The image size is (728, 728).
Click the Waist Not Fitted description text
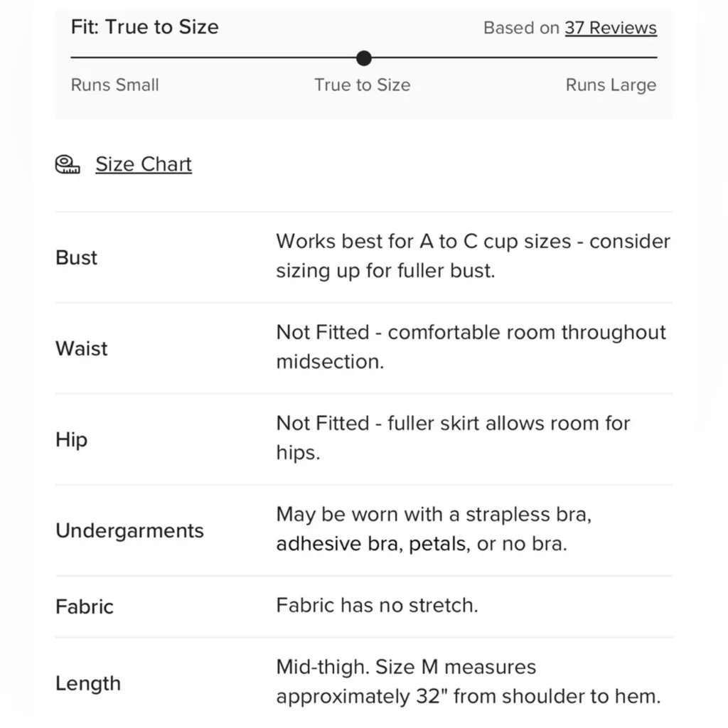pyautogui.click(x=471, y=347)
